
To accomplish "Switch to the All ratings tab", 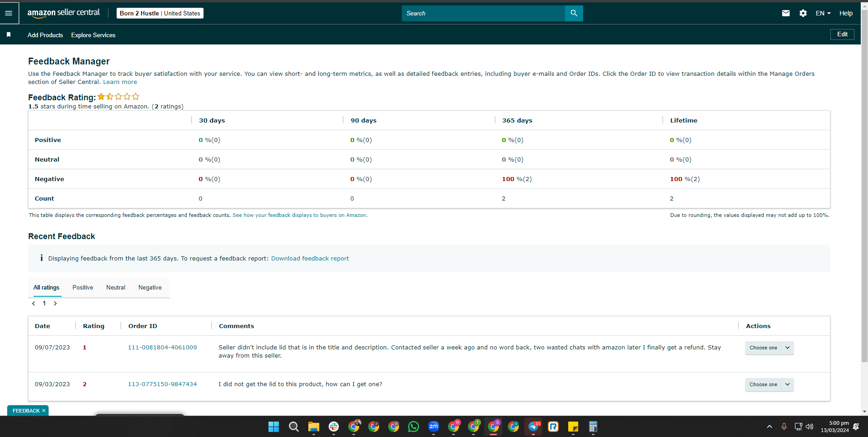I will [46, 288].
